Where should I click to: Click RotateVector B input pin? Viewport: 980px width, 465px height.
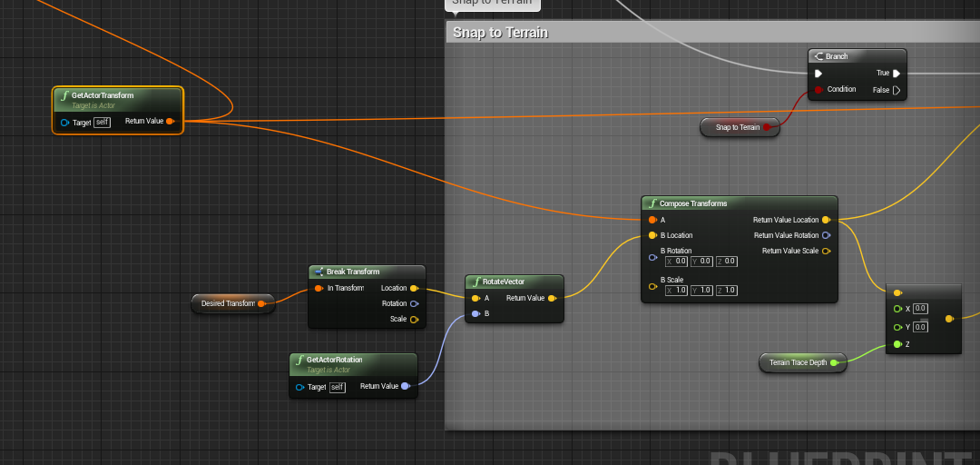point(475,313)
